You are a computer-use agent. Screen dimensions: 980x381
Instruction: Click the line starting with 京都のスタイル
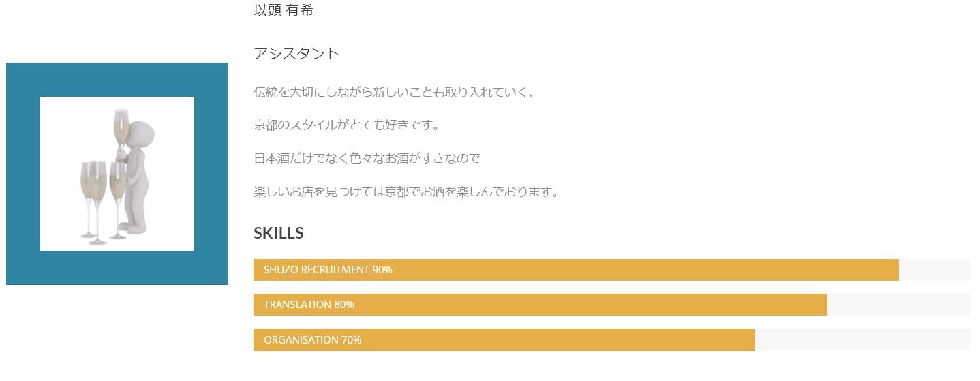[348, 125]
